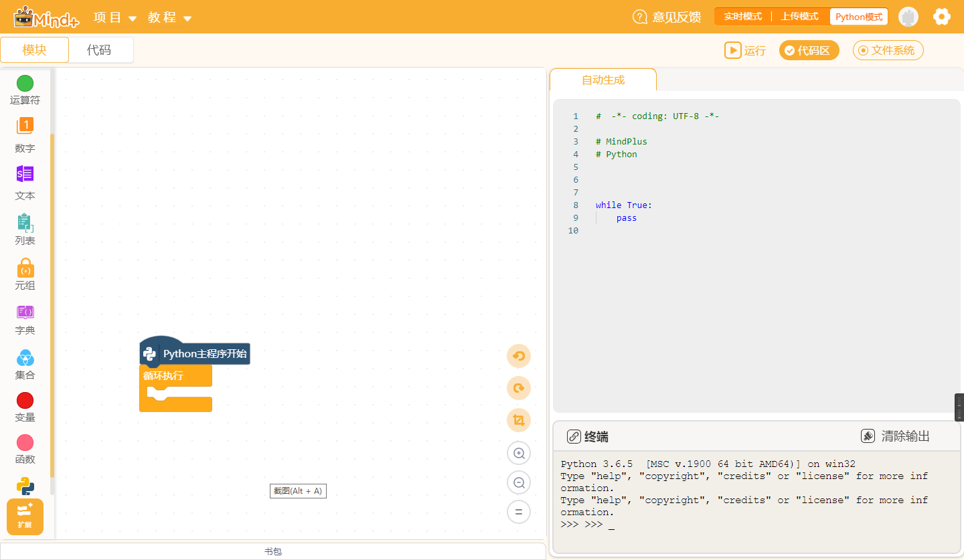
Task: Open the 教程 menu
Action: [170, 17]
